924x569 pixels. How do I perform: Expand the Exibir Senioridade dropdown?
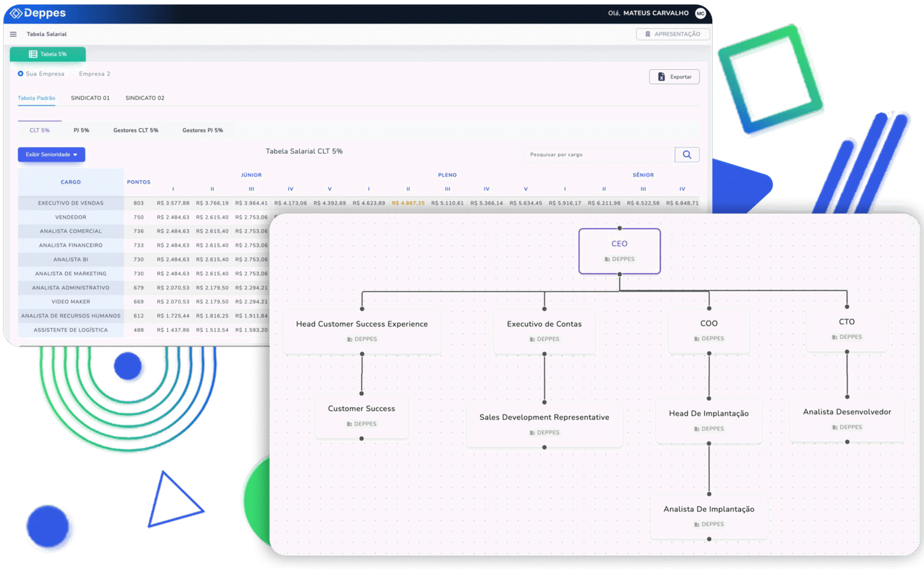(x=51, y=155)
